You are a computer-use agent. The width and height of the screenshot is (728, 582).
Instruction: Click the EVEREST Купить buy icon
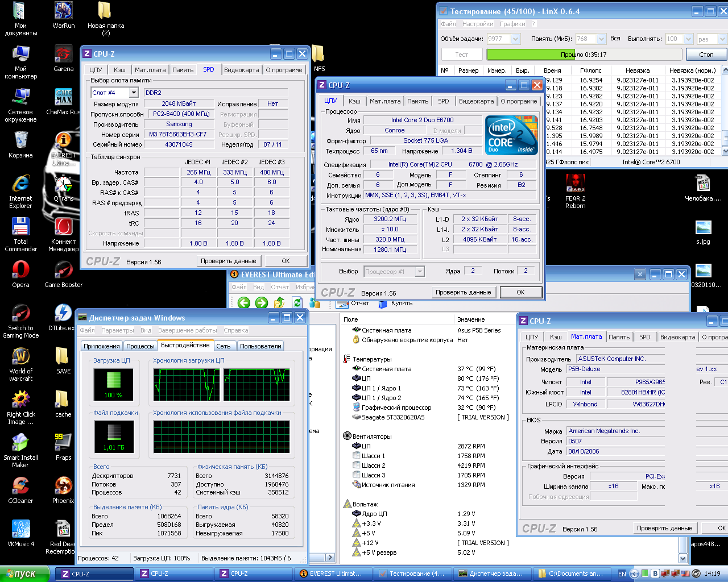[383, 304]
